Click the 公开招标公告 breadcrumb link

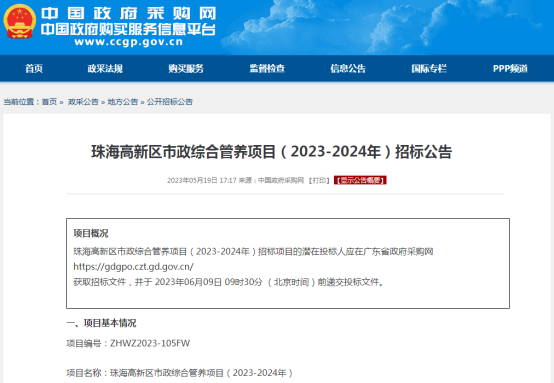[x=170, y=102]
